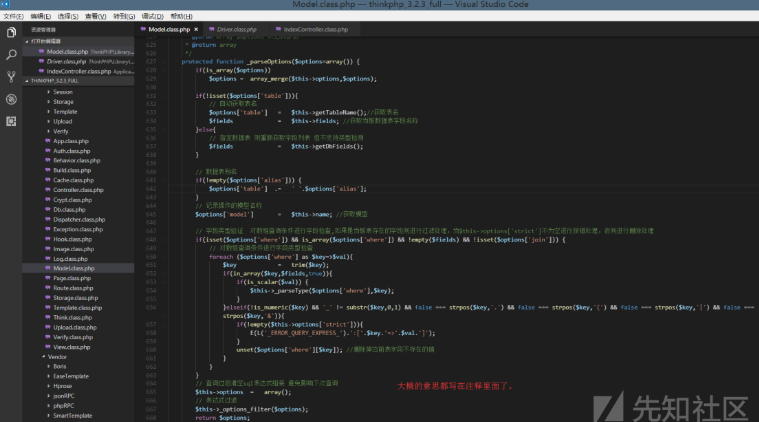Open Template.class.php in the file tree
Screen dimensions: 759x422
(77, 308)
